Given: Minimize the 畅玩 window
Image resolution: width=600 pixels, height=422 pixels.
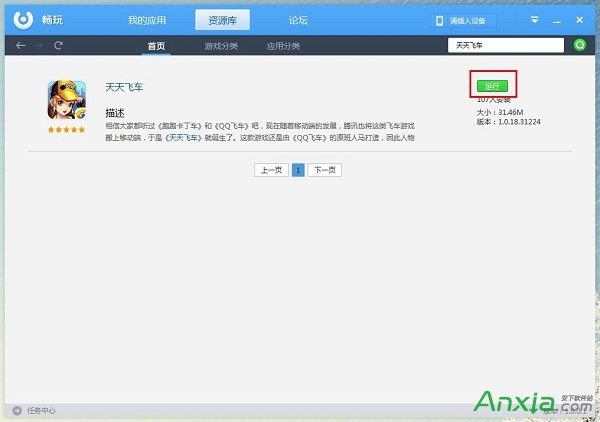Looking at the screenshot, I should (x=557, y=22).
